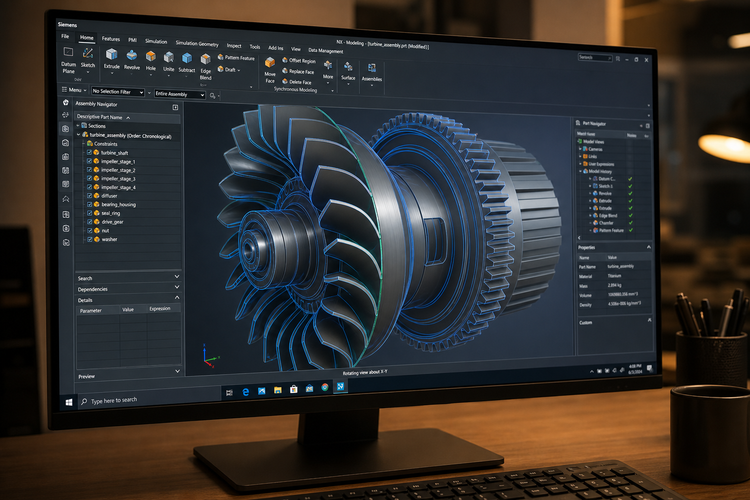Screen dimensions: 750x500
Task: Open the No Selection Filter dropdown
Action: [118, 91]
